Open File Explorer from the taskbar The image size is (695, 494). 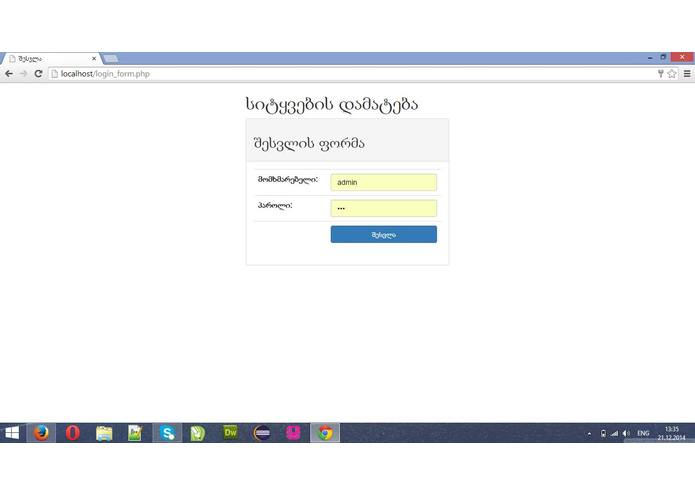104,433
